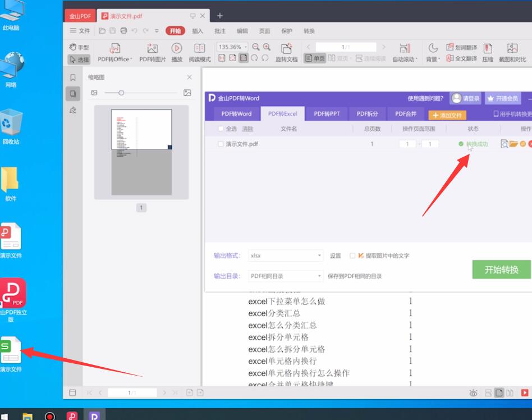532x420 pixels.
Task: Toggle 单页 single page view
Action: point(315,58)
